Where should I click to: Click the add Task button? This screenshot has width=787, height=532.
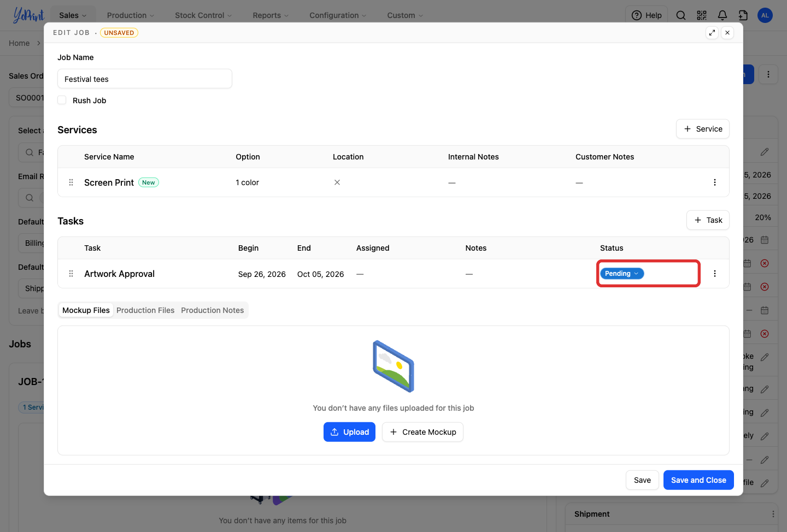[708, 220]
